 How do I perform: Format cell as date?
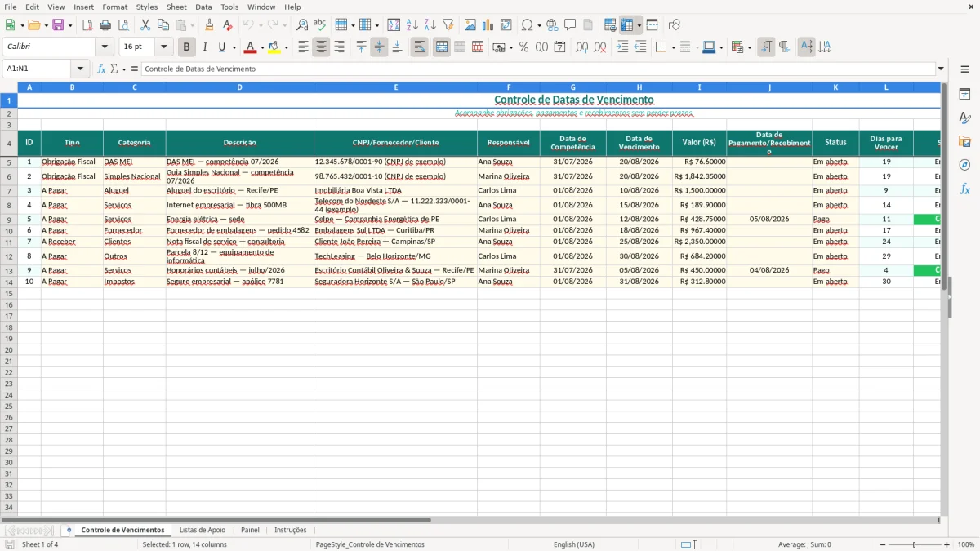tap(560, 47)
